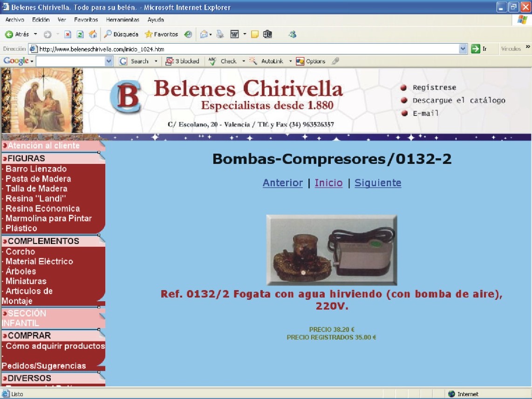The width and height of the screenshot is (532, 399).
Task: Open the Google search box history dropdown
Action: 109,61
